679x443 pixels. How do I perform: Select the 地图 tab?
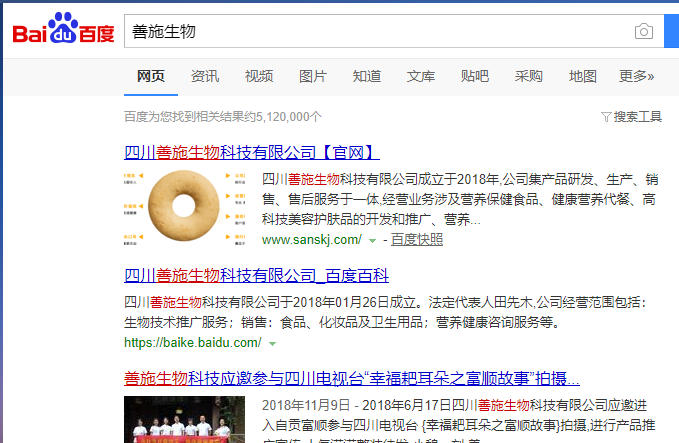coord(582,76)
